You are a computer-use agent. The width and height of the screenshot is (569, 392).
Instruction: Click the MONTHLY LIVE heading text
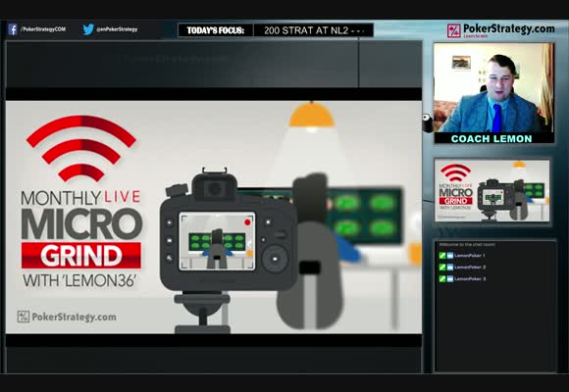(80, 198)
